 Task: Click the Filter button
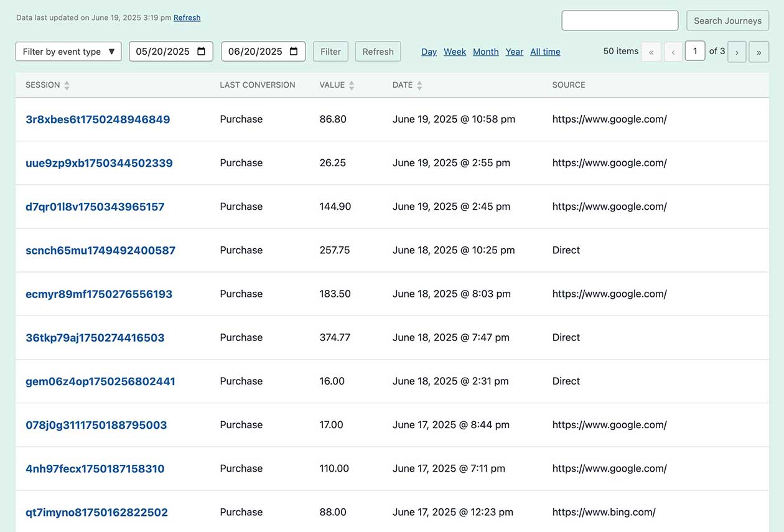[x=330, y=52]
